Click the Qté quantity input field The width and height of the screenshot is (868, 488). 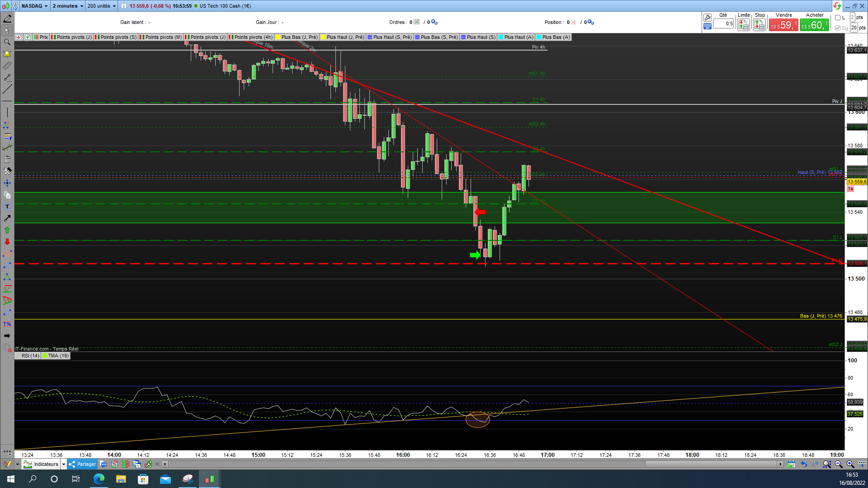tap(723, 23)
